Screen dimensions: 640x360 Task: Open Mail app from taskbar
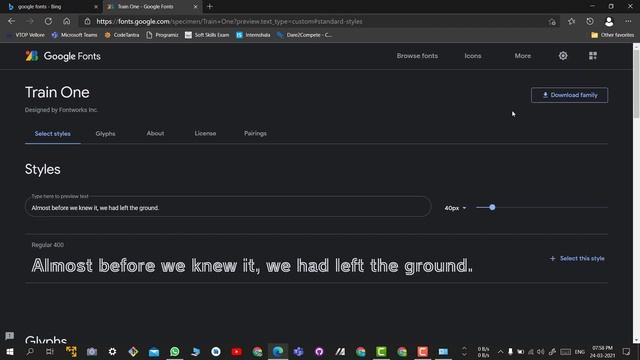click(154, 351)
